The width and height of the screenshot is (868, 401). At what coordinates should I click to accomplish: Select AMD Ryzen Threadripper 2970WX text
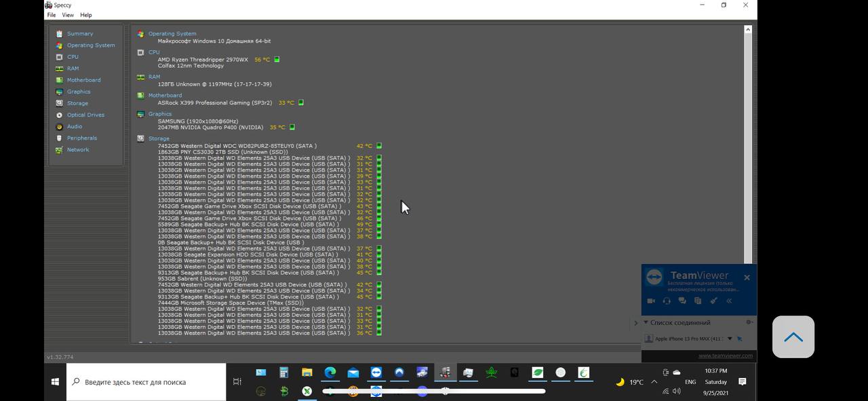pyautogui.click(x=203, y=60)
